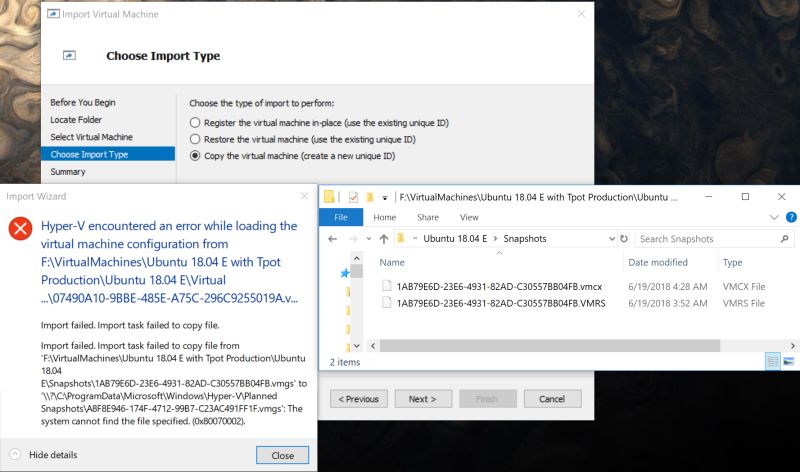Click Ubuntu 18.04 E breadcrumb segment
The height and width of the screenshot is (472, 800).
point(455,238)
